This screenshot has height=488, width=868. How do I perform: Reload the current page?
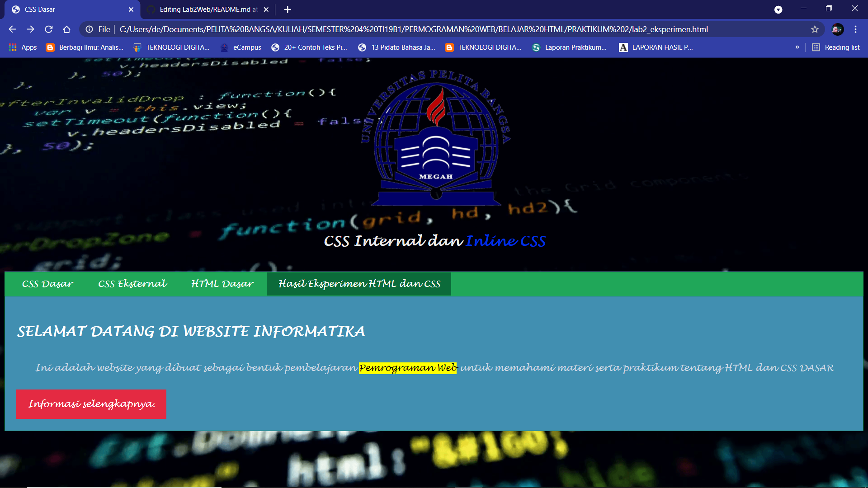tap(48, 29)
